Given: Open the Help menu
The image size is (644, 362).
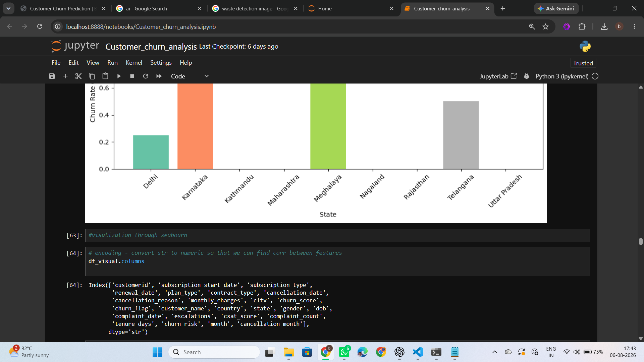Looking at the screenshot, I should 186,63.
